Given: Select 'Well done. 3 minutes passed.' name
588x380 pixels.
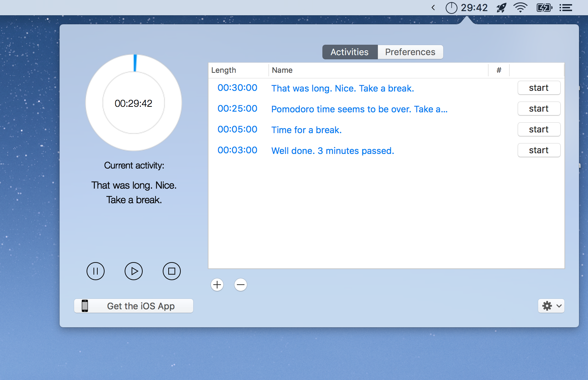Looking at the screenshot, I should click(333, 151).
